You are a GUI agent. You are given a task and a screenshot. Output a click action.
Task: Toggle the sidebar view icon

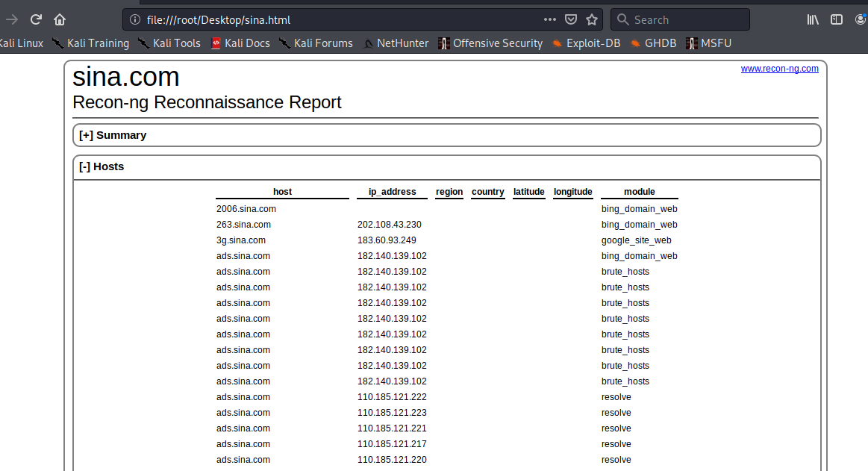click(x=837, y=20)
